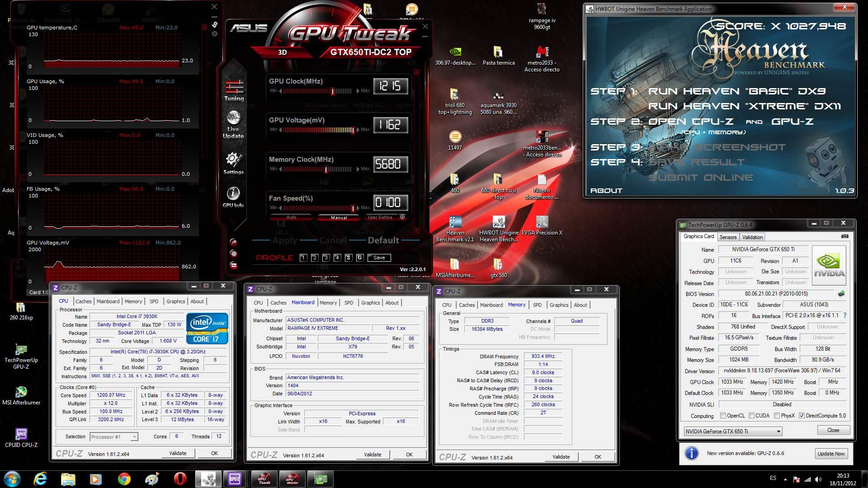This screenshot has height=488, width=868.
Task: Click ABOUT in the HWBOT Heaven window
Action: point(606,191)
